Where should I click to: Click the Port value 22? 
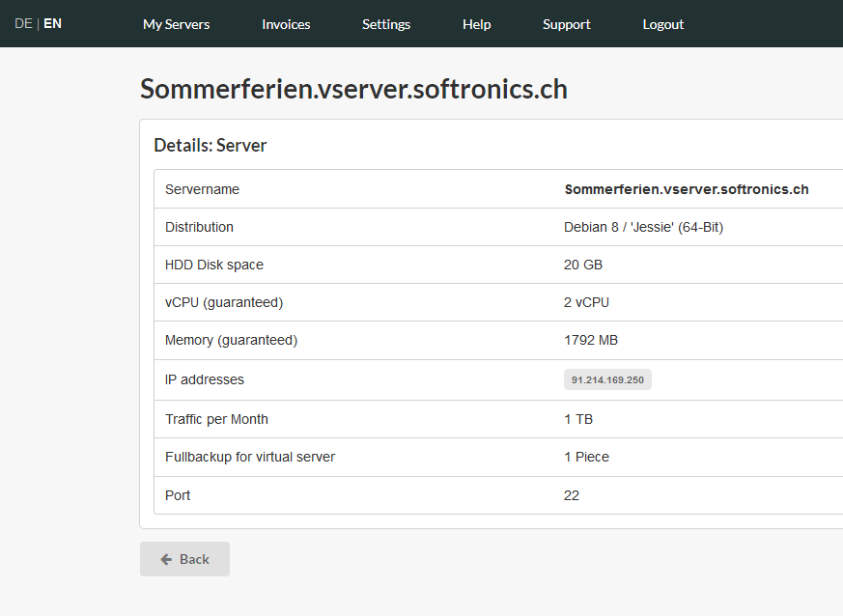pyautogui.click(x=572, y=495)
